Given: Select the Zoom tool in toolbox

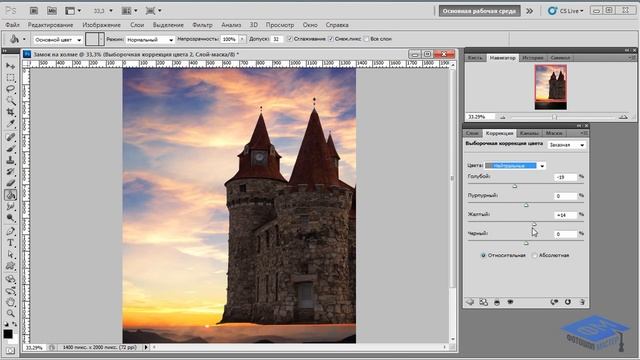Looking at the screenshot, I should (x=10, y=313).
